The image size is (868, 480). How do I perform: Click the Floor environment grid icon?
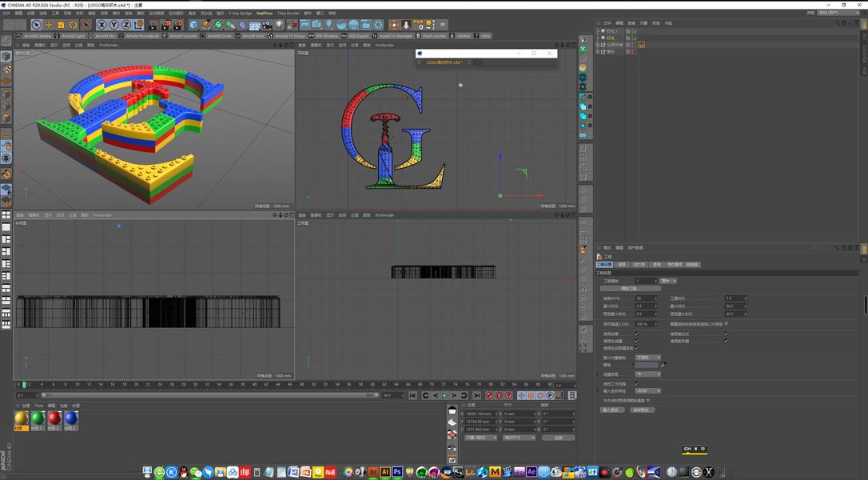(x=255, y=24)
